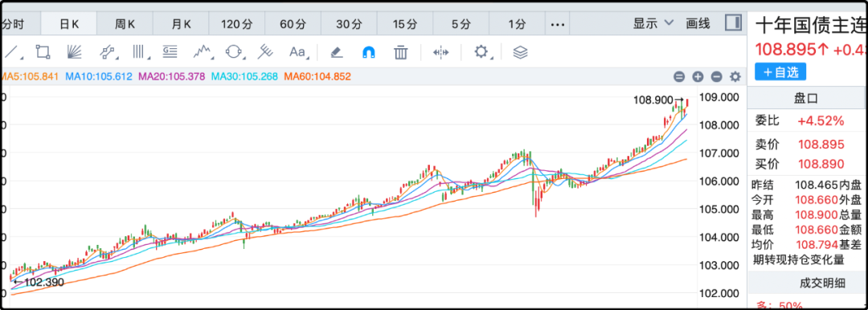
Task: Switch to the 120分 period tab
Action: (x=237, y=24)
